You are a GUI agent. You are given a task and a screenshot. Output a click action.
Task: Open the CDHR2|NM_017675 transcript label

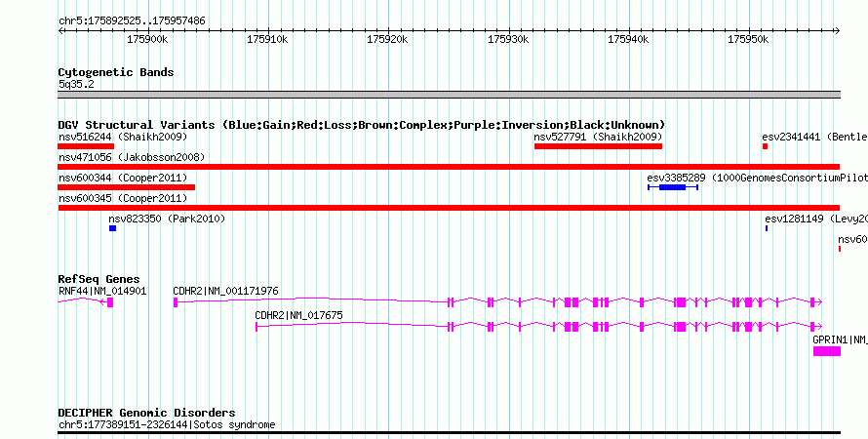299,315
